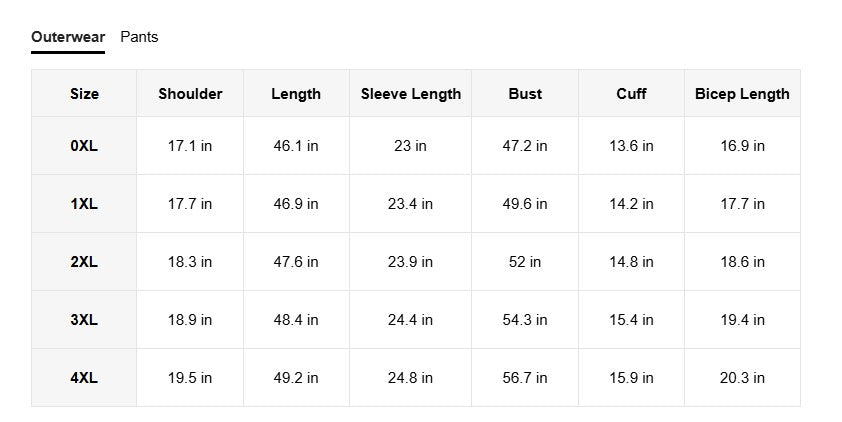Viewport: 842px width, 422px height.
Task: Select the 2XL size row label
Action: coord(84,262)
